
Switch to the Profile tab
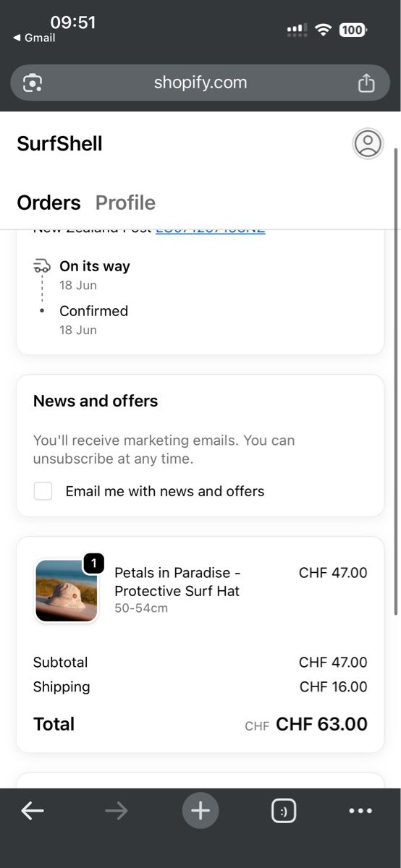tap(125, 203)
